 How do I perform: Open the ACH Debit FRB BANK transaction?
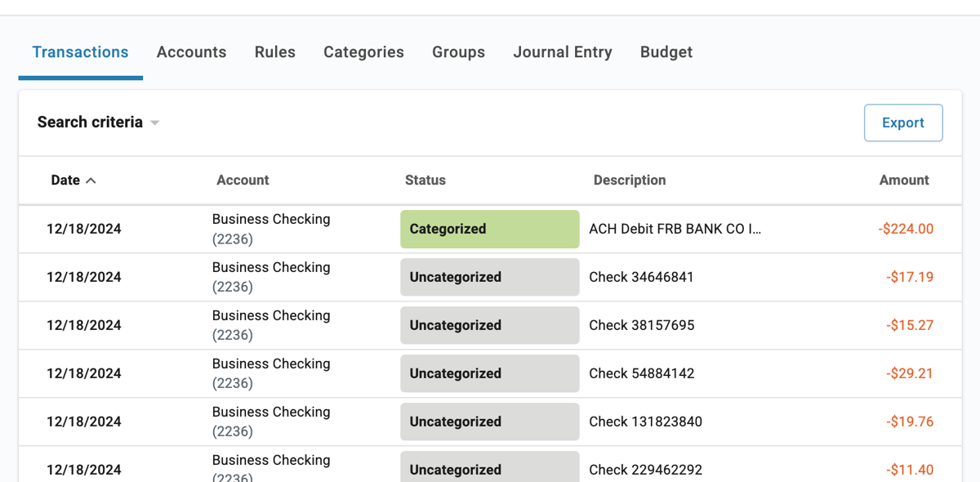pyautogui.click(x=675, y=230)
